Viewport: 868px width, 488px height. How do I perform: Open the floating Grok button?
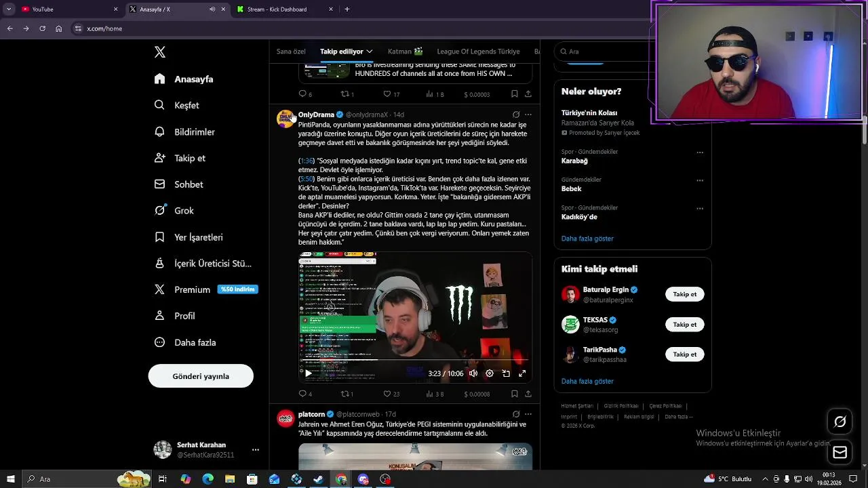[840, 422]
